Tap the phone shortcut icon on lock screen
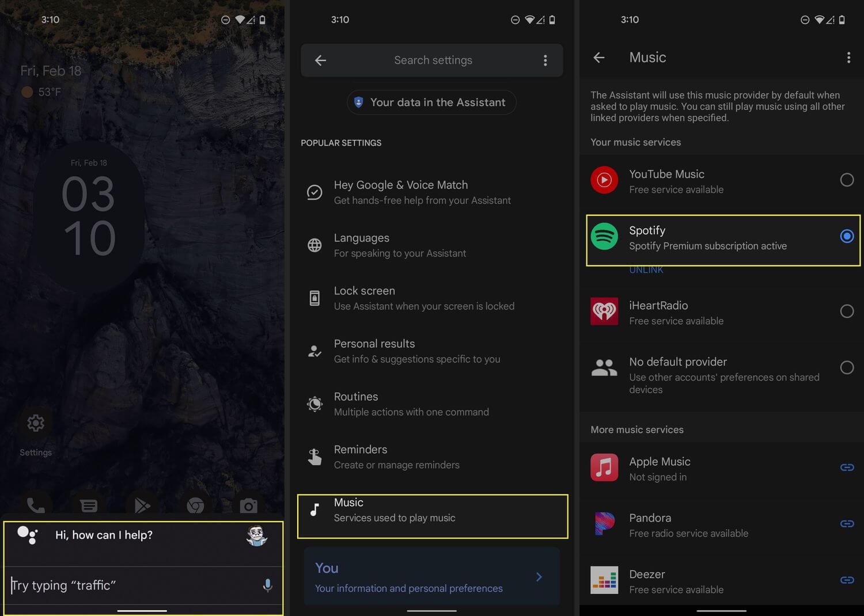Image resolution: width=864 pixels, height=616 pixels. 36,505
